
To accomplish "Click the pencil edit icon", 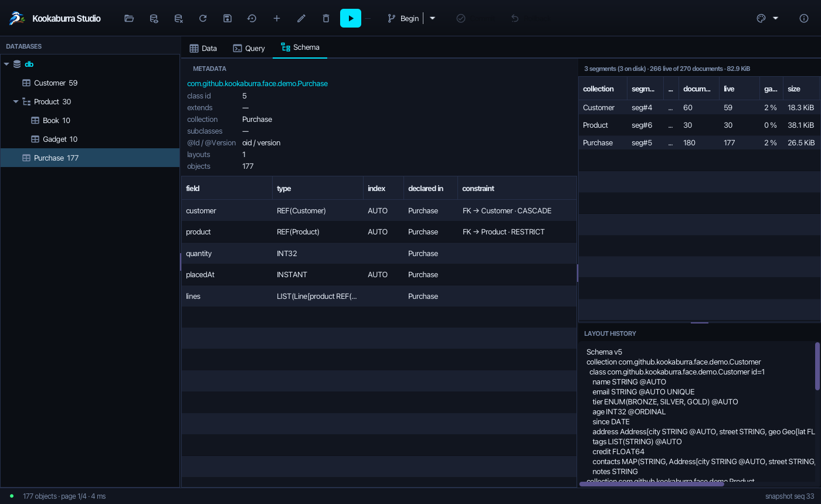I will (301, 18).
